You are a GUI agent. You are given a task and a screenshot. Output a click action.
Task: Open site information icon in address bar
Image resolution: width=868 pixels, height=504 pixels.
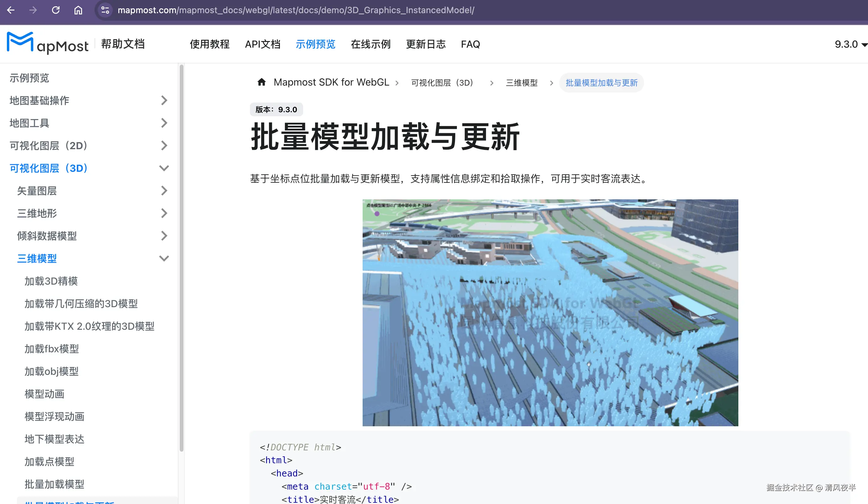click(x=105, y=10)
